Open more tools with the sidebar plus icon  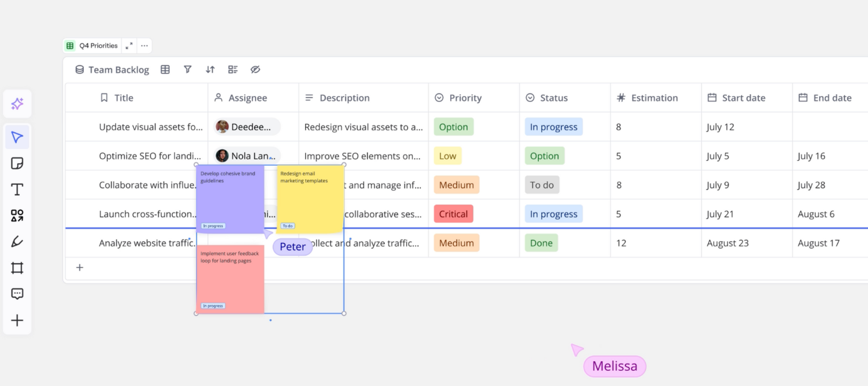[17, 320]
